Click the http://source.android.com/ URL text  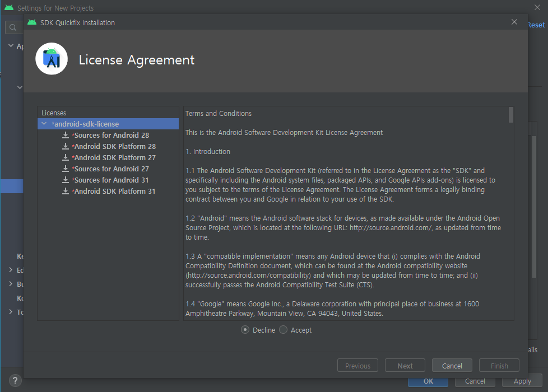(x=391, y=228)
